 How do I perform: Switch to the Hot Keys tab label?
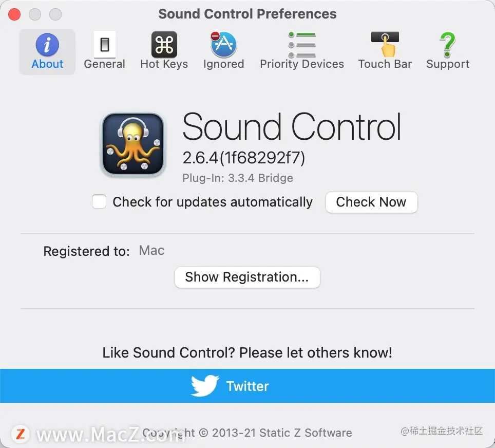click(164, 64)
